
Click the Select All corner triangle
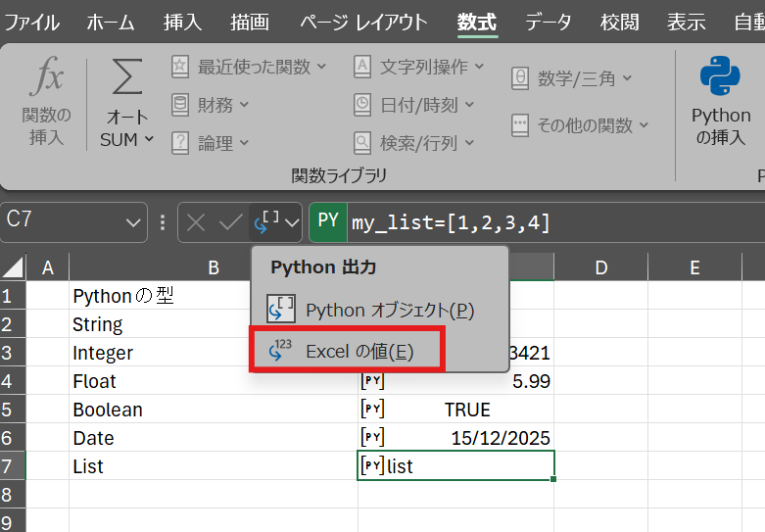[x=13, y=266]
